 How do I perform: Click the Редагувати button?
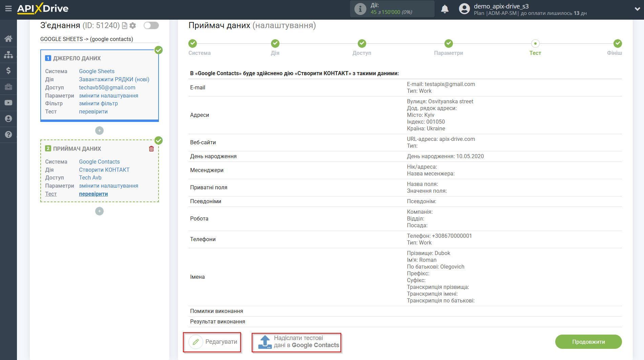(212, 342)
